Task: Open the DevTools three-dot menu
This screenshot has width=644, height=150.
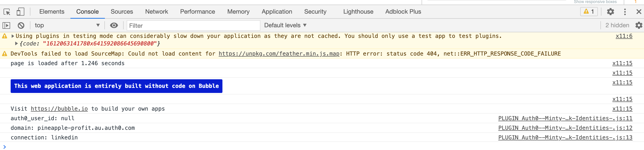Action: pos(625,12)
